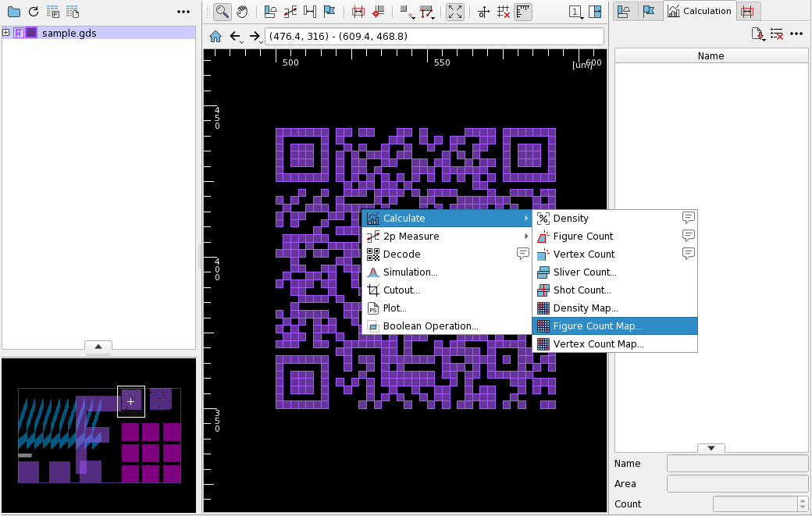
Task: Expand the sample.gds tree node
Action: tap(5, 33)
